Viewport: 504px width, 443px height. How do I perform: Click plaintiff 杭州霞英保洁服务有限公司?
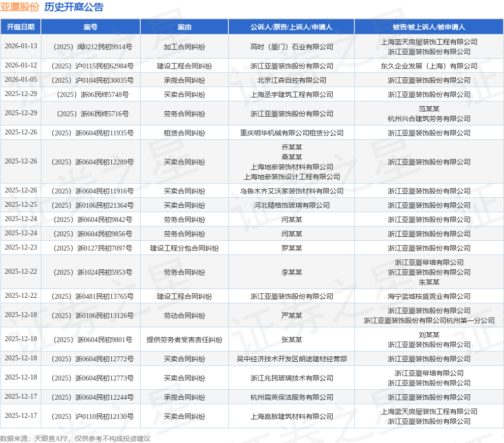click(291, 397)
